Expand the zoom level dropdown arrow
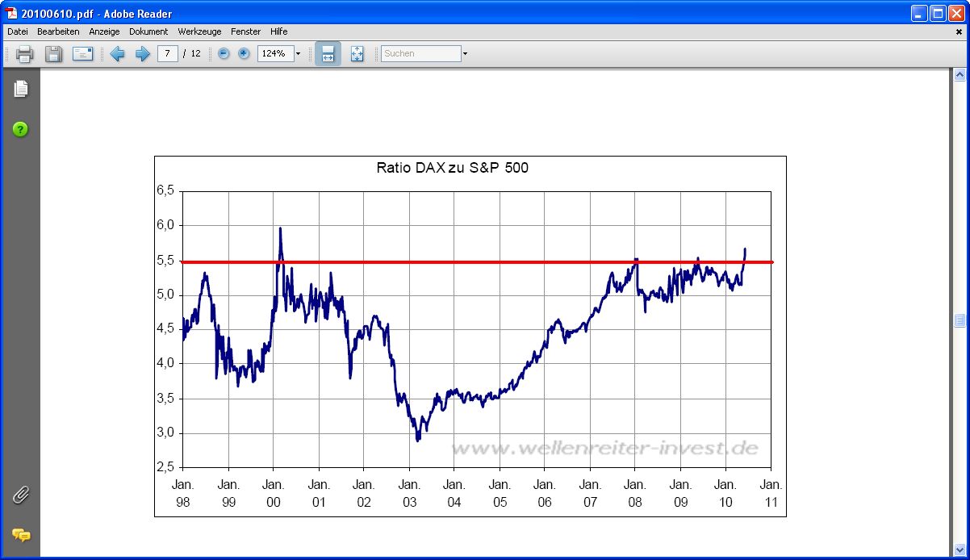Viewport: 970px width, 560px height. pos(298,54)
